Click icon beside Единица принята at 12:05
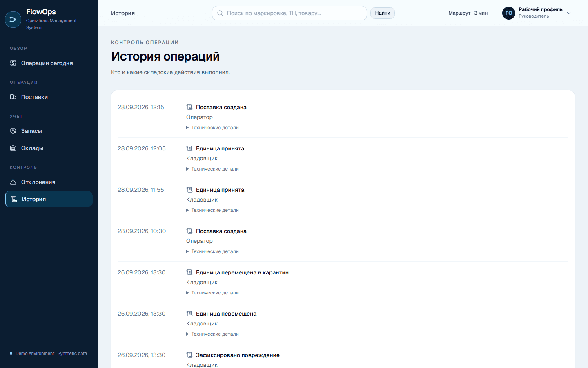The height and width of the screenshot is (368, 588). [189, 148]
